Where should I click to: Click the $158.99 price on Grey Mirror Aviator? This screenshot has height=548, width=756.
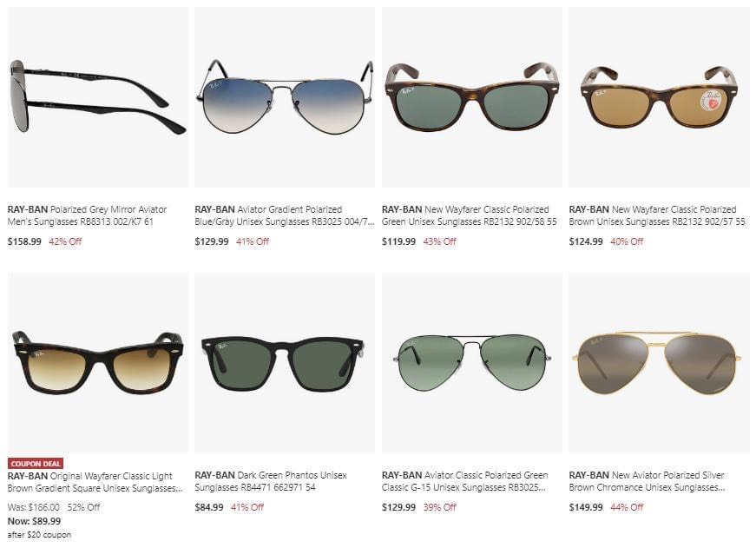pyautogui.click(x=24, y=241)
